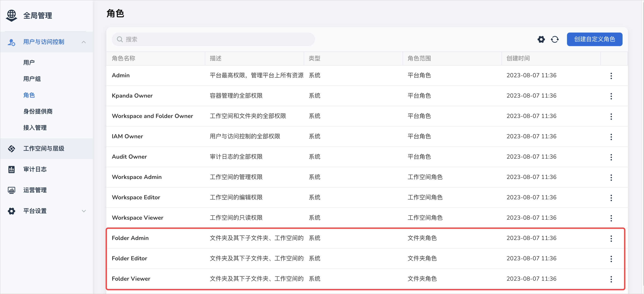This screenshot has height=294, width=644.
Task: Open more actions for Audit Owner
Action: (611, 157)
